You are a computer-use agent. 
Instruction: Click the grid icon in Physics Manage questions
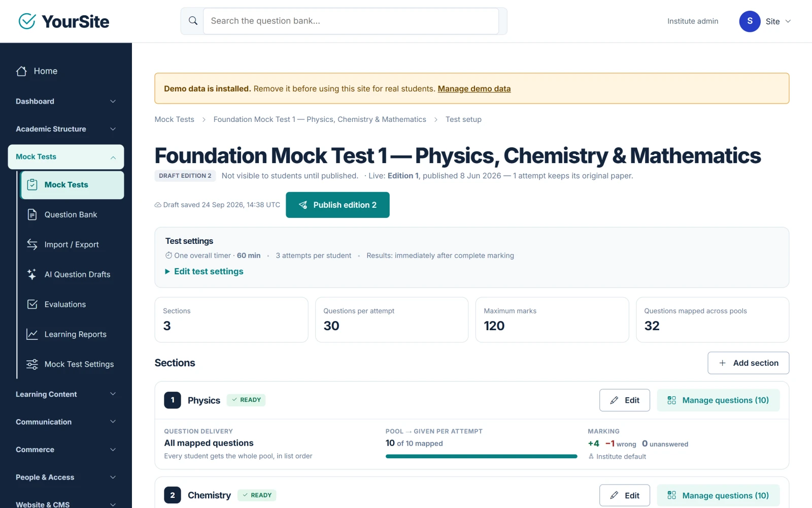(671, 400)
